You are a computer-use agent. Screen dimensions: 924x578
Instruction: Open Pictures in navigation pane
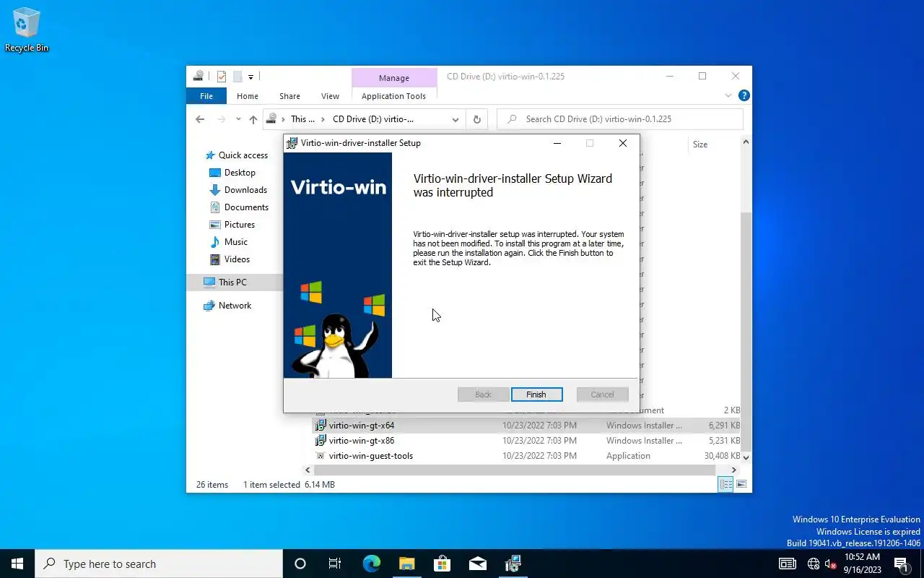click(x=240, y=225)
